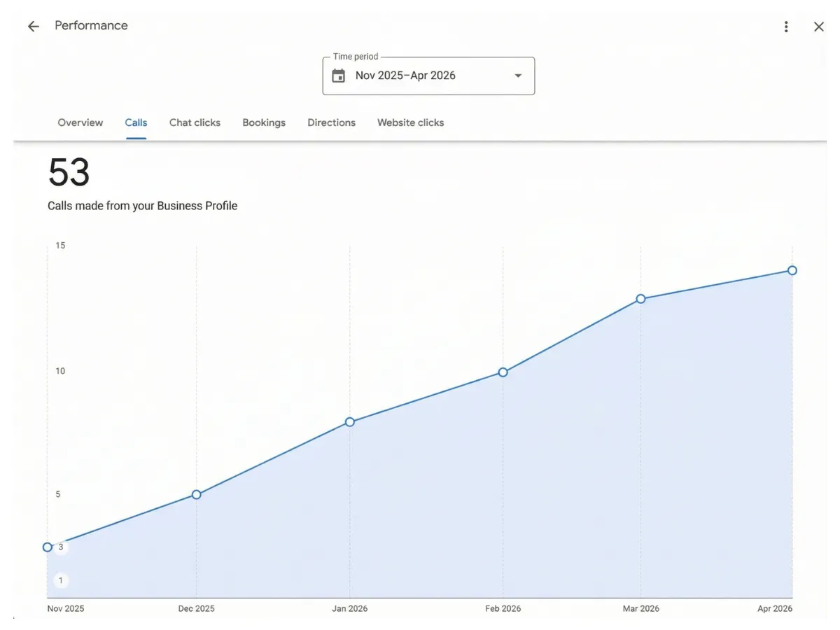Click the Jan 2026 point on the chart

tap(350, 421)
